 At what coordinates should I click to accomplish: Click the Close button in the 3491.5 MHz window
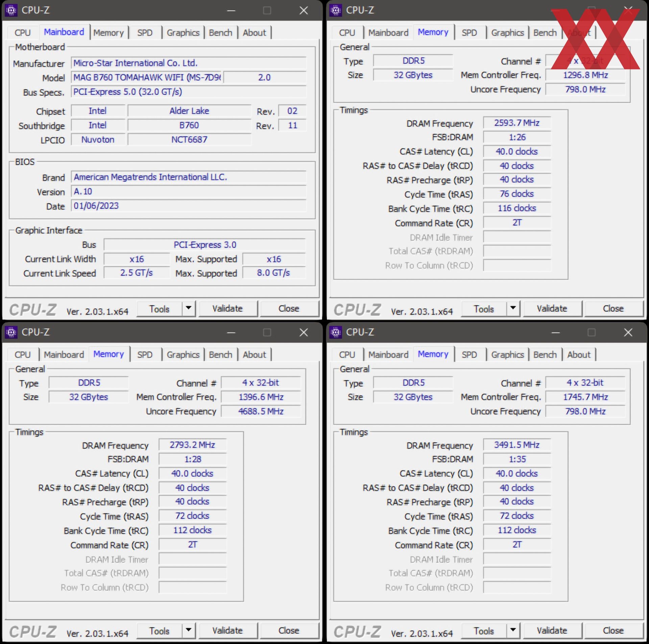pos(613,631)
